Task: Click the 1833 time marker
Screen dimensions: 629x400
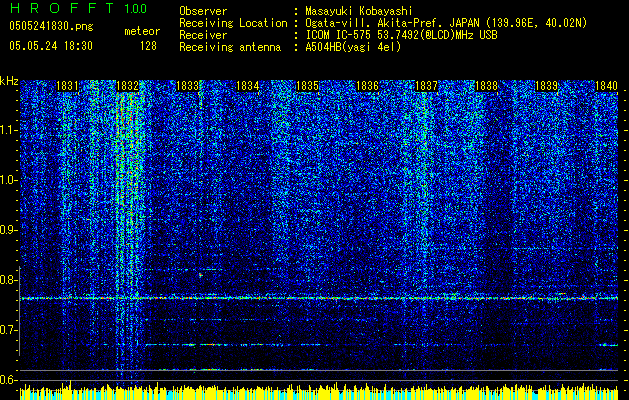Action: [x=187, y=86]
